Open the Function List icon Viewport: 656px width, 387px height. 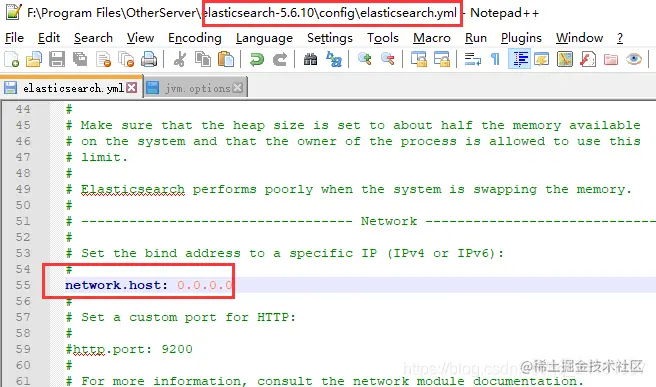(588, 59)
